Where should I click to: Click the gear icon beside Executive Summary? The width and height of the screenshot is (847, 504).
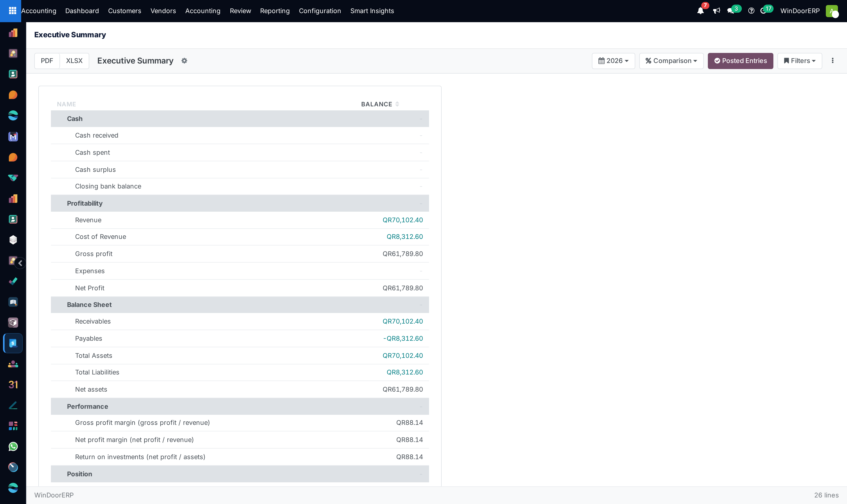[184, 61]
